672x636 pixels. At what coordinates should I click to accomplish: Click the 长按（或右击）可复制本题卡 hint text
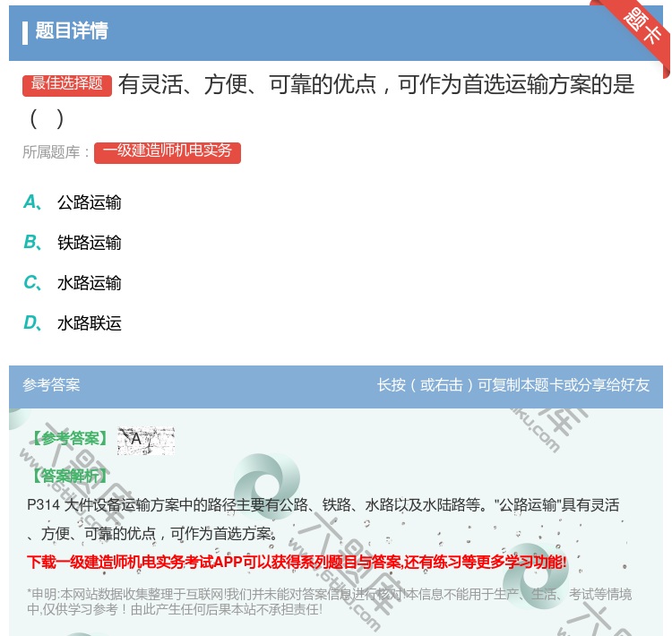(513, 385)
